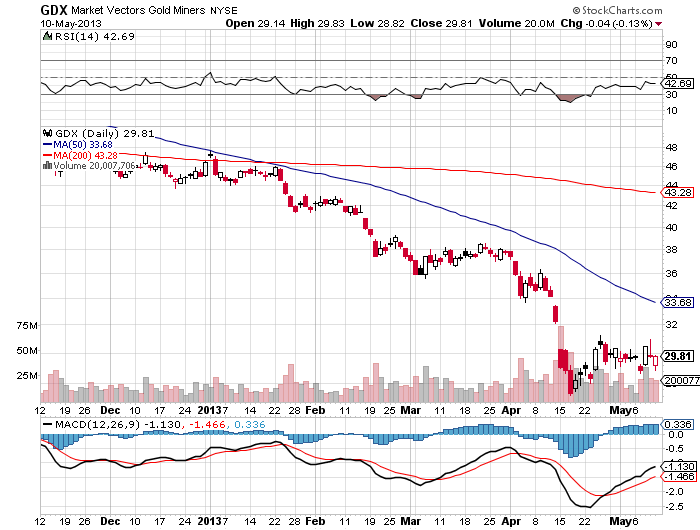Screen dimensions: 700x530
Task: Click the 2013 date label on upper axis
Action: [210, 410]
